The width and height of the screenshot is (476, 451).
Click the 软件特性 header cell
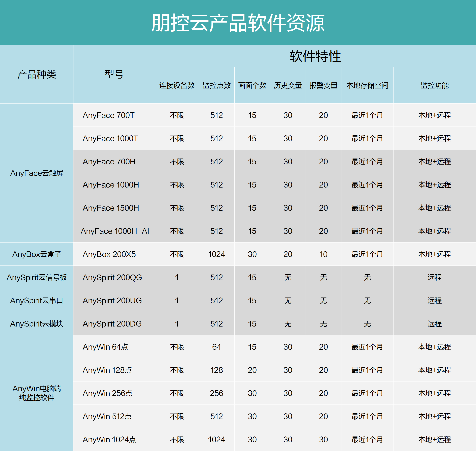pos(315,56)
